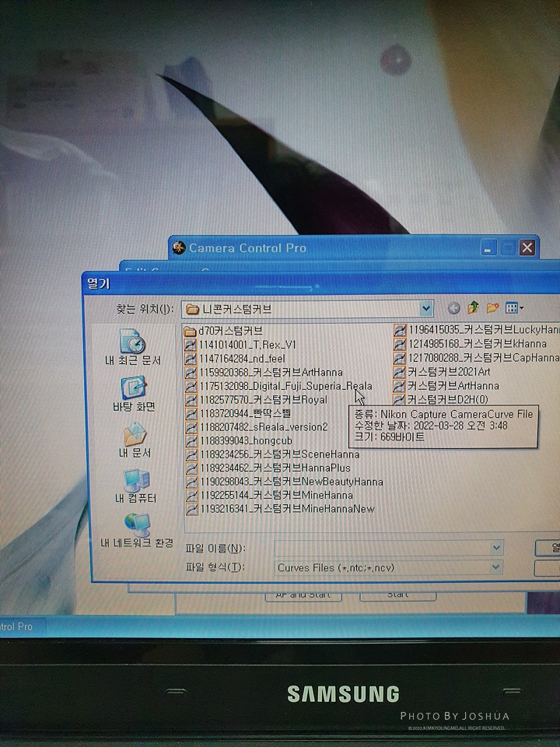Select file 커스텀커브D2H(0)
Viewport: 560px width, 747px height.
coord(442,399)
